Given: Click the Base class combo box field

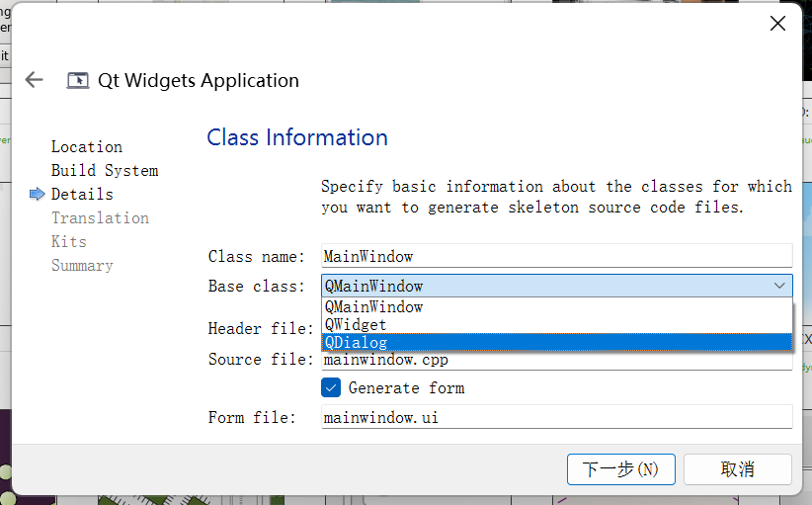Looking at the screenshot, I should (557, 286).
